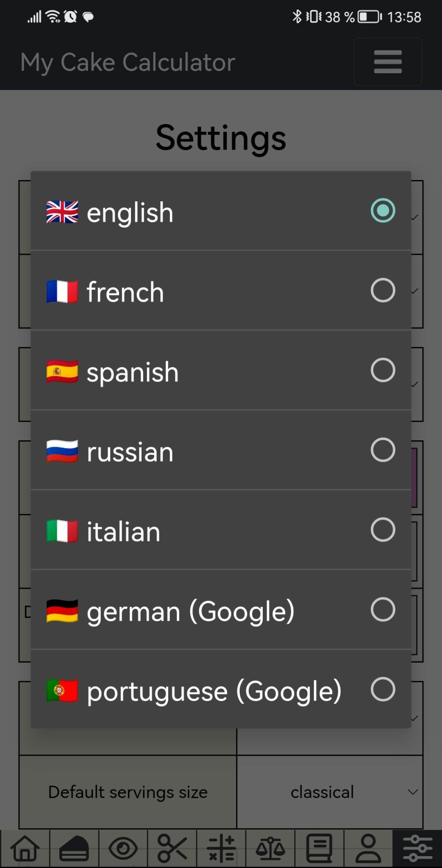This screenshot has width=442, height=868.
Task: Choose the spanish language option
Action: click(132, 372)
